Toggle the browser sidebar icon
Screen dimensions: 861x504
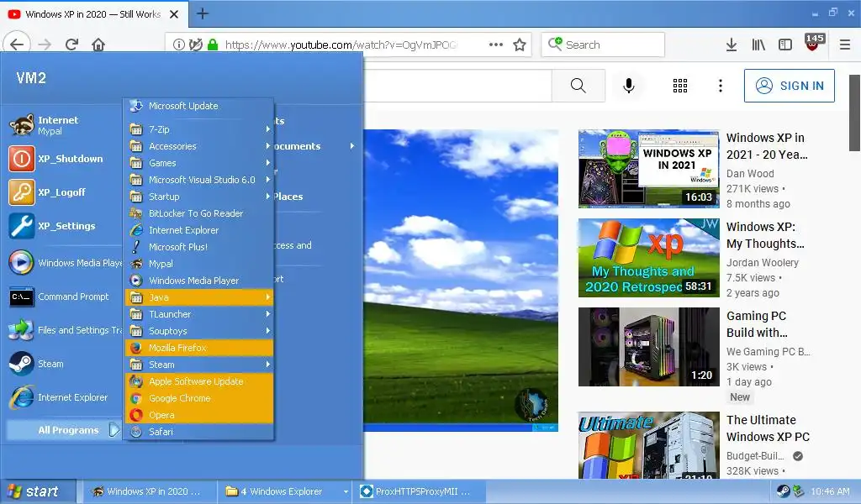click(785, 45)
